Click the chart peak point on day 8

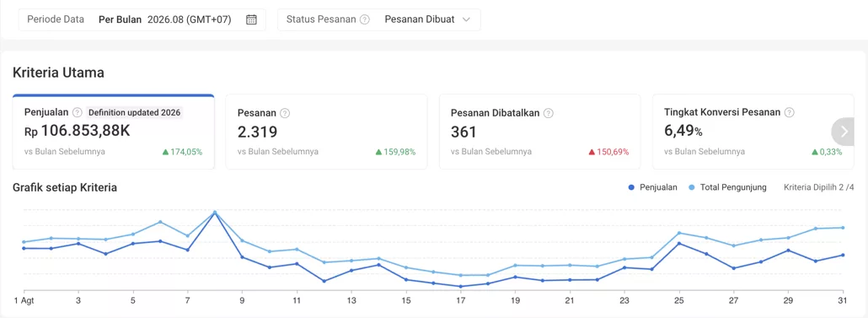pos(215,213)
